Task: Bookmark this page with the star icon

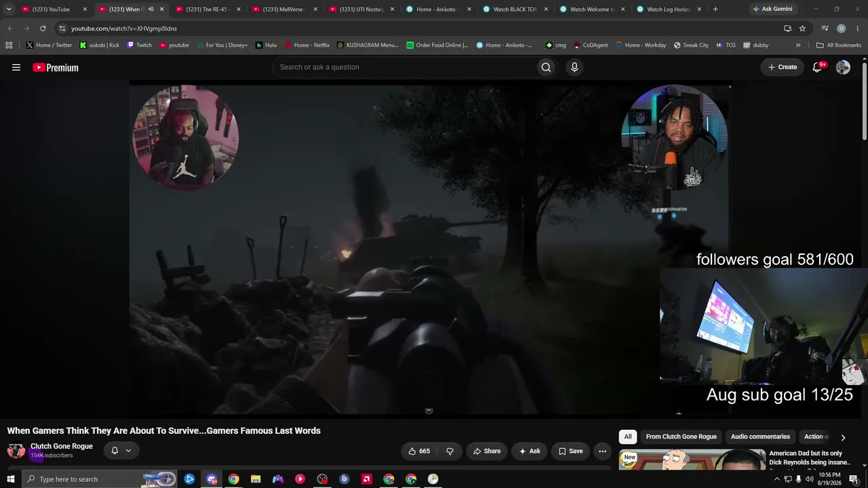Action: (x=802, y=28)
